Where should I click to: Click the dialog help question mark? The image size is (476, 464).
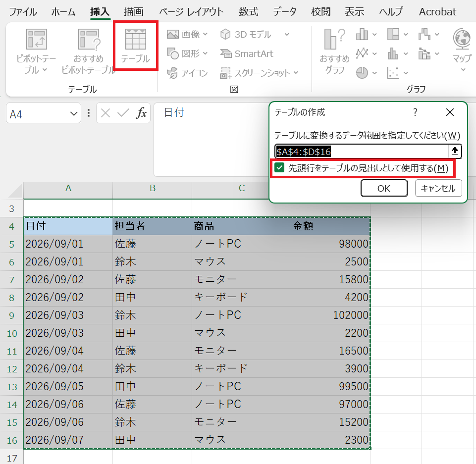[415, 112]
